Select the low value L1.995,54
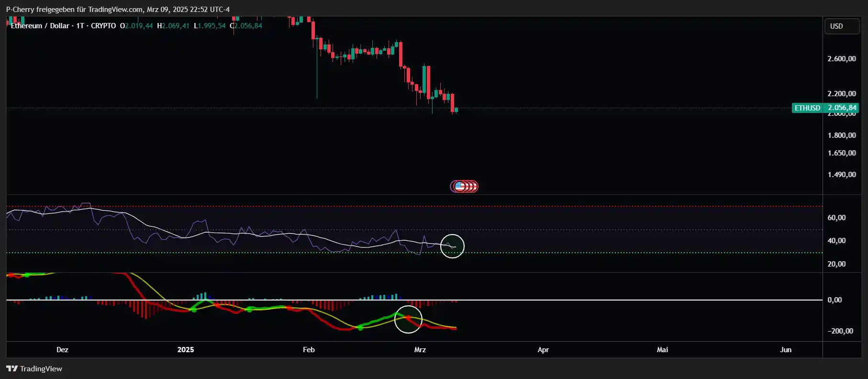868x379 pixels. [x=210, y=26]
